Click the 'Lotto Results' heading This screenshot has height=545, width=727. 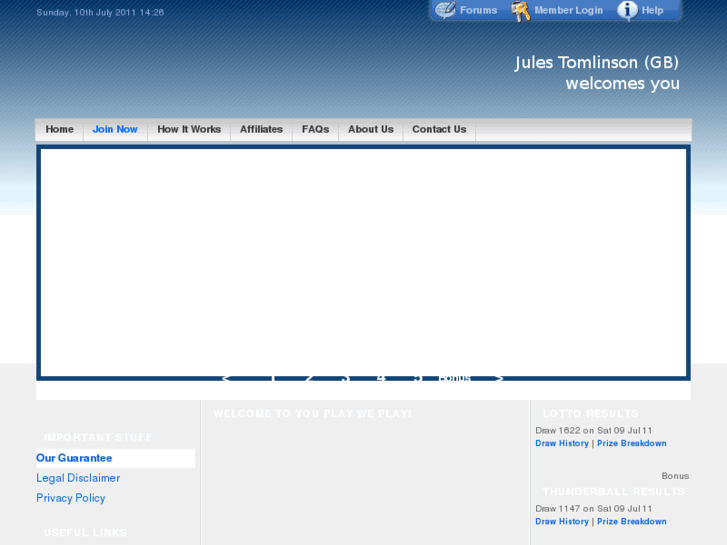[591, 414]
